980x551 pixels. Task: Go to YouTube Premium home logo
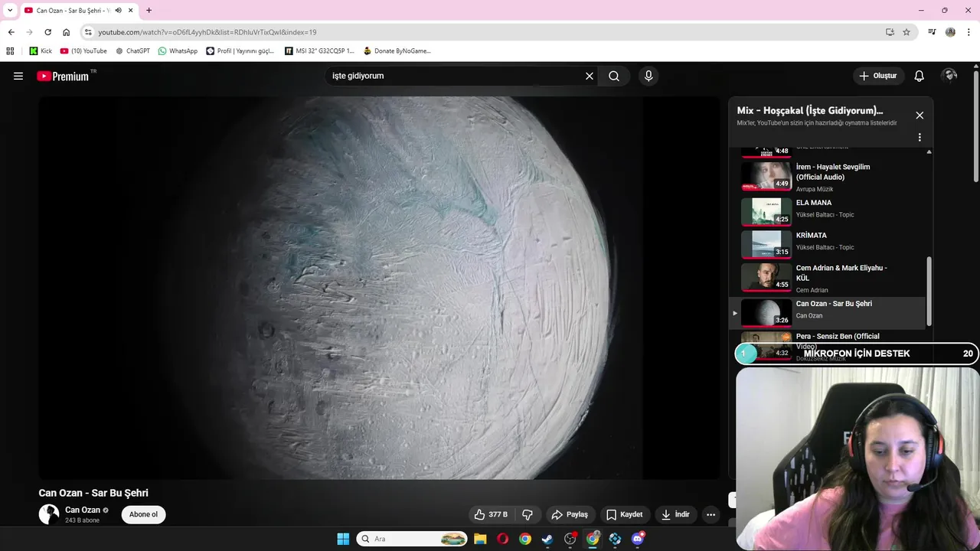click(64, 76)
